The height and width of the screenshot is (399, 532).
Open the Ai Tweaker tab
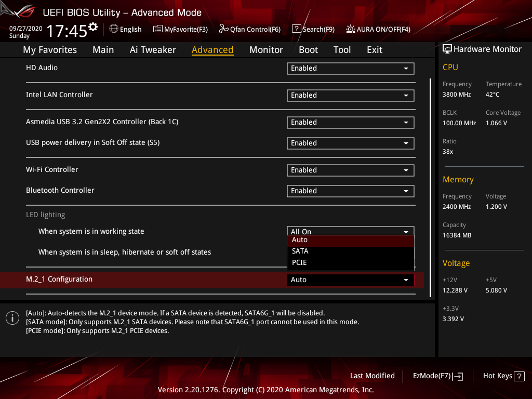[x=153, y=50]
